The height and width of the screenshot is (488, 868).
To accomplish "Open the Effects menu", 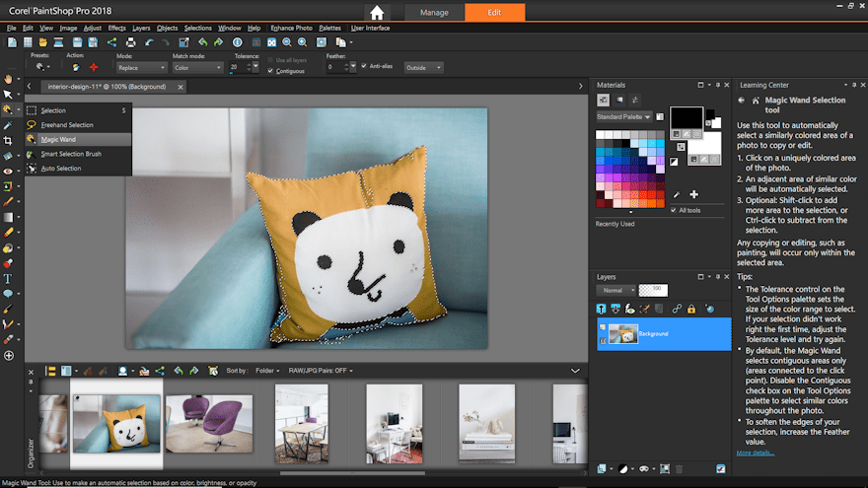I will click(116, 28).
